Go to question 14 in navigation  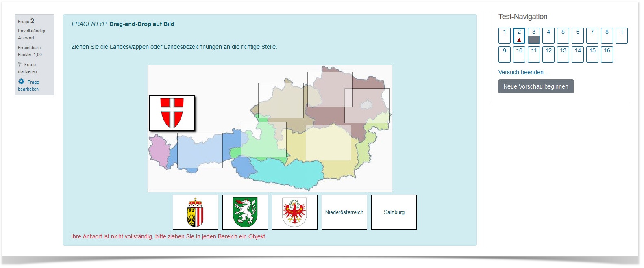click(578, 54)
